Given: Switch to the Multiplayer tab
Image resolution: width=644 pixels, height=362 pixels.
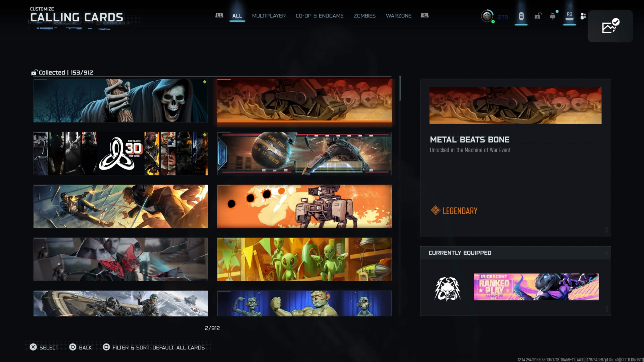Looking at the screenshot, I should coord(269,16).
